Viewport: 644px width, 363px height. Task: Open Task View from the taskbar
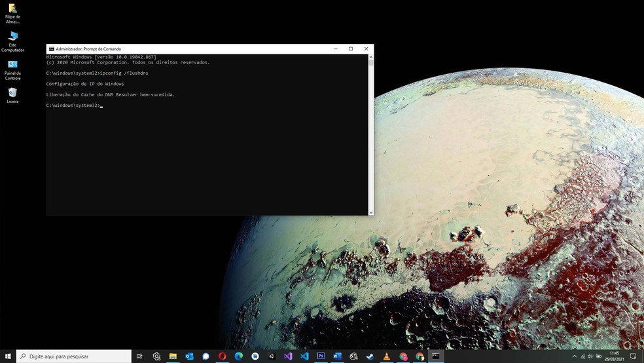[x=139, y=356]
